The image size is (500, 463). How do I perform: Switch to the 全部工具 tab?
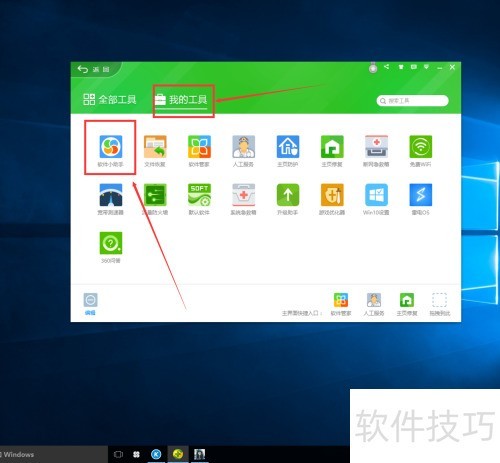pos(109,99)
